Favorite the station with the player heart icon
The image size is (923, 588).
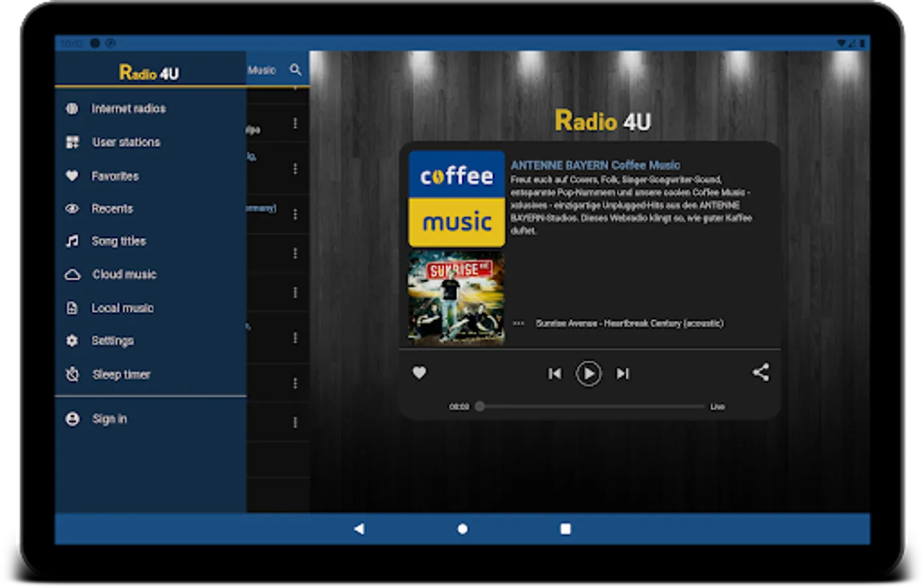pyautogui.click(x=419, y=372)
